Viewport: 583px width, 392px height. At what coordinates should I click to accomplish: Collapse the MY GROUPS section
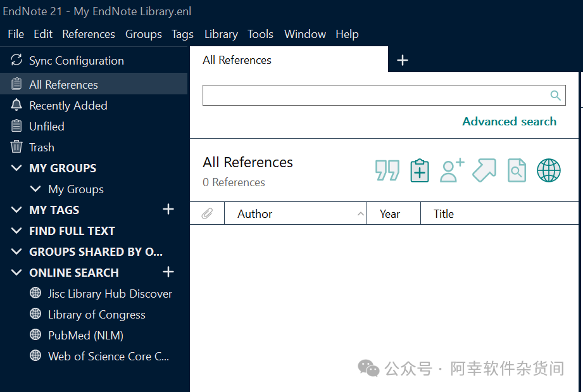pos(16,168)
